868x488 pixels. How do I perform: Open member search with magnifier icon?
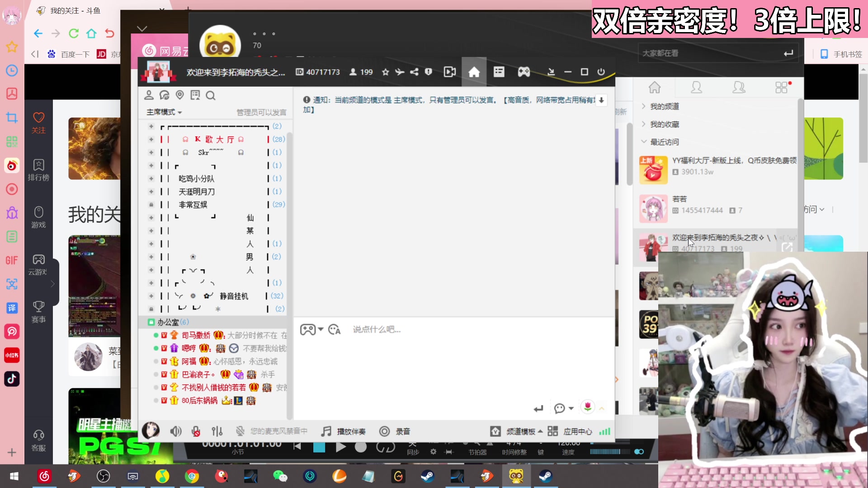click(x=210, y=95)
